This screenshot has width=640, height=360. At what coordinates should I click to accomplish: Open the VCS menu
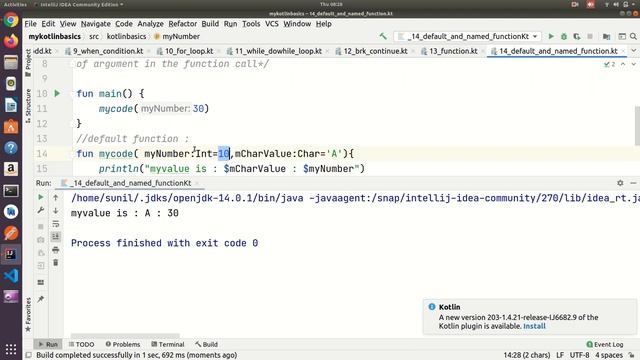click(x=272, y=24)
